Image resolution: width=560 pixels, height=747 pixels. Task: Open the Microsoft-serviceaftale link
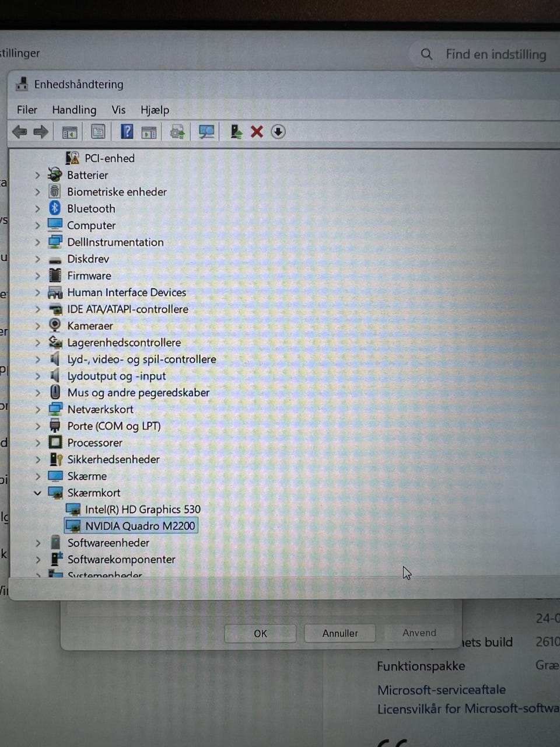pos(442,690)
